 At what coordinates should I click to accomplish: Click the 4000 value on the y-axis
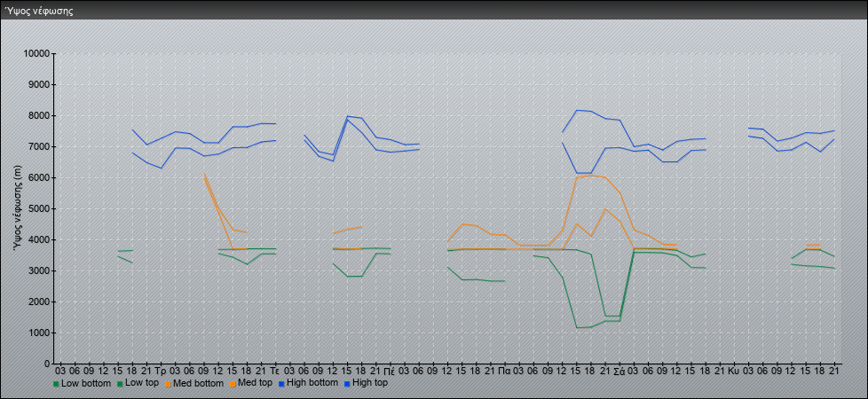tap(39, 239)
